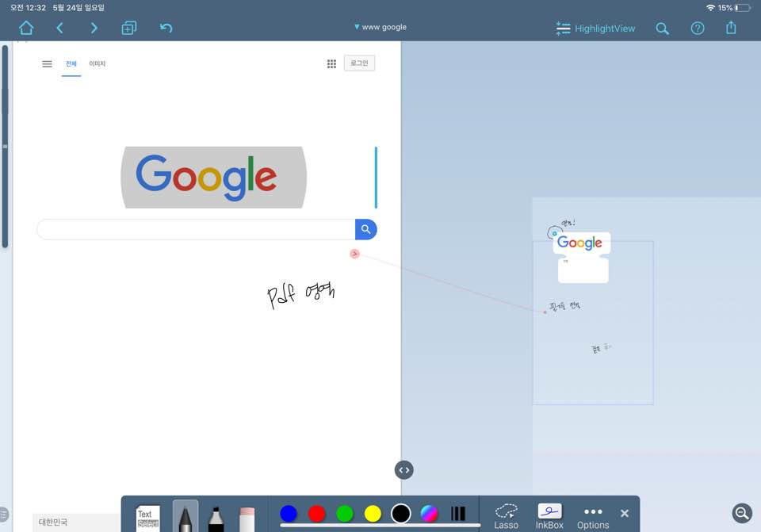Focus the Google search input field
Image resolution: width=761 pixels, height=532 pixels.
point(196,229)
